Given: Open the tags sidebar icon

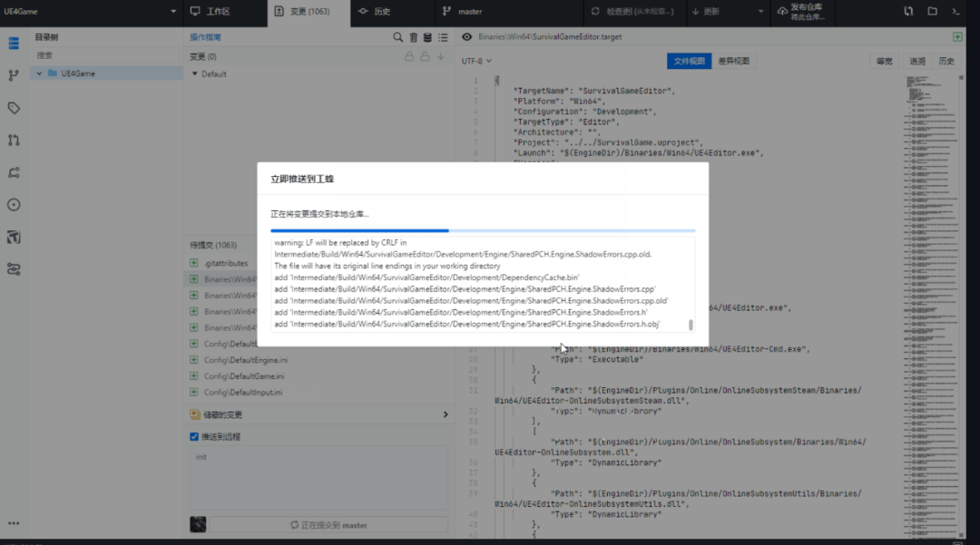Looking at the screenshot, I should [x=14, y=108].
